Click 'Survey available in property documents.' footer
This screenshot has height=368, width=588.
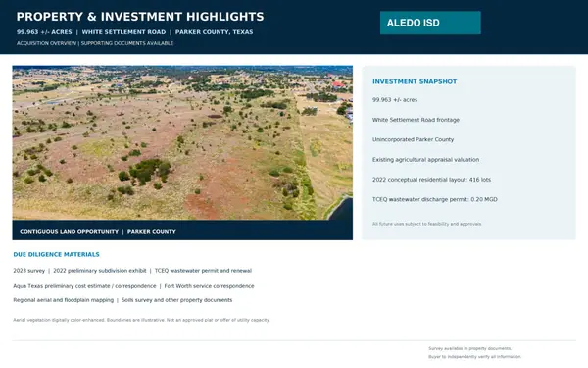pyautogui.click(x=469, y=348)
